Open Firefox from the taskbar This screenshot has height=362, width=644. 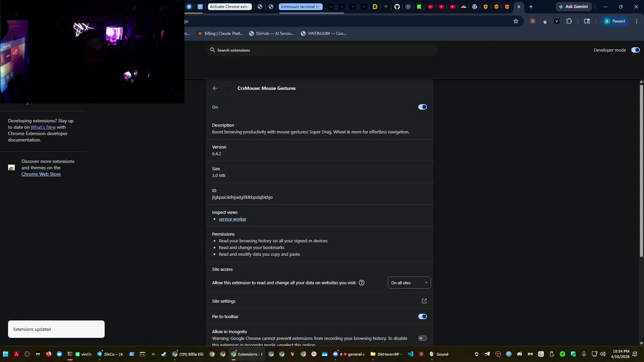click(x=48, y=354)
